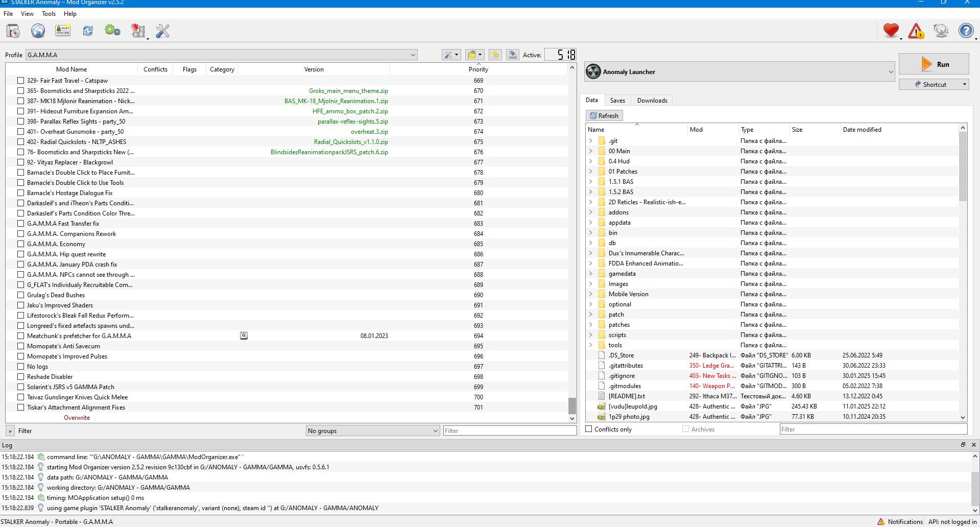Click the Refresh button in Data tab
Screen dimensions: 980x527
pyautogui.click(x=604, y=116)
